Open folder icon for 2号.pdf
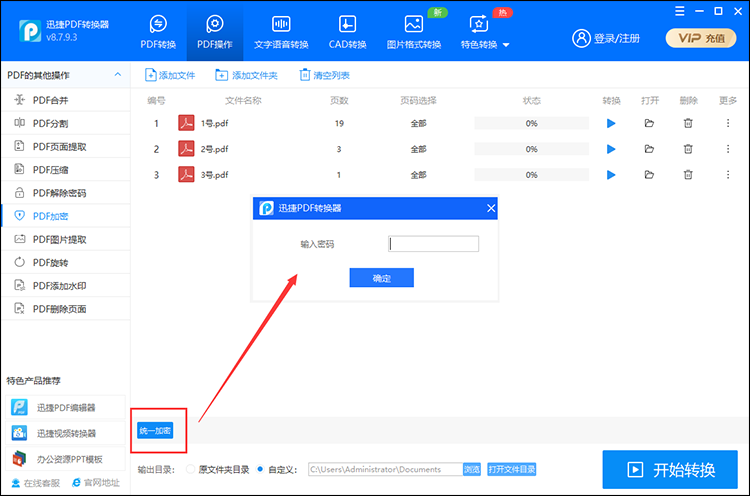Image resolution: width=750 pixels, height=496 pixels. pyautogui.click(x=649, y=149)
